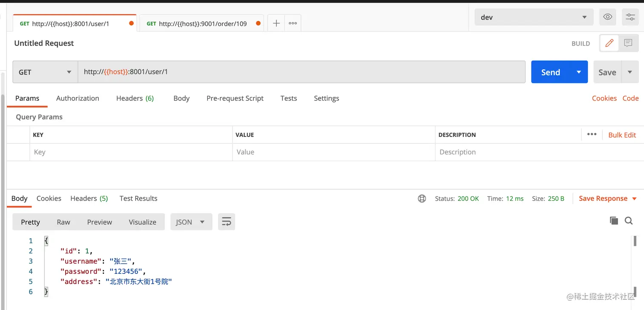Open the request Headers (6) tab
The width and height of the screenshot is (644, 310).
point(135,98)
